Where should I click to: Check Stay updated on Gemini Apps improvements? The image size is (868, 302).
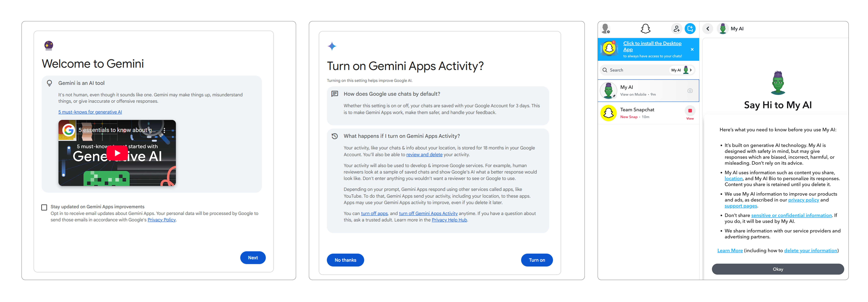pos(44,207)
